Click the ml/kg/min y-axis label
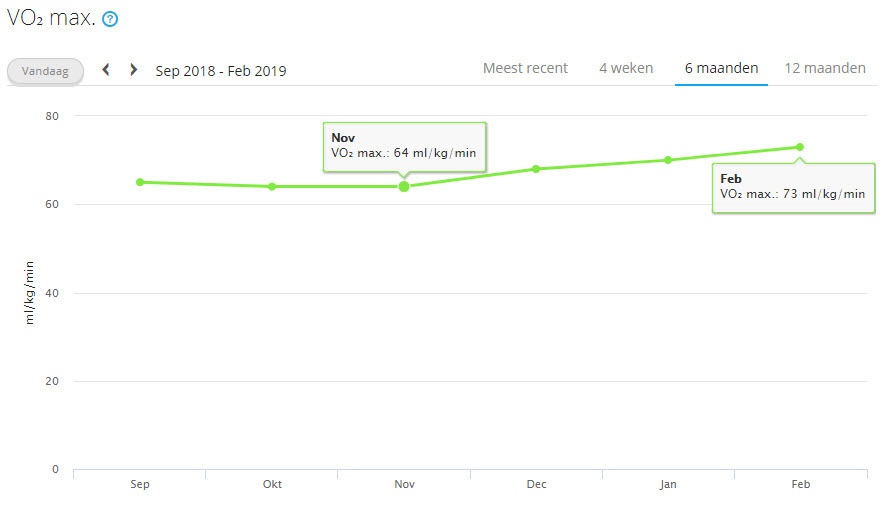The image size is (896, 507). pos(30,290)
